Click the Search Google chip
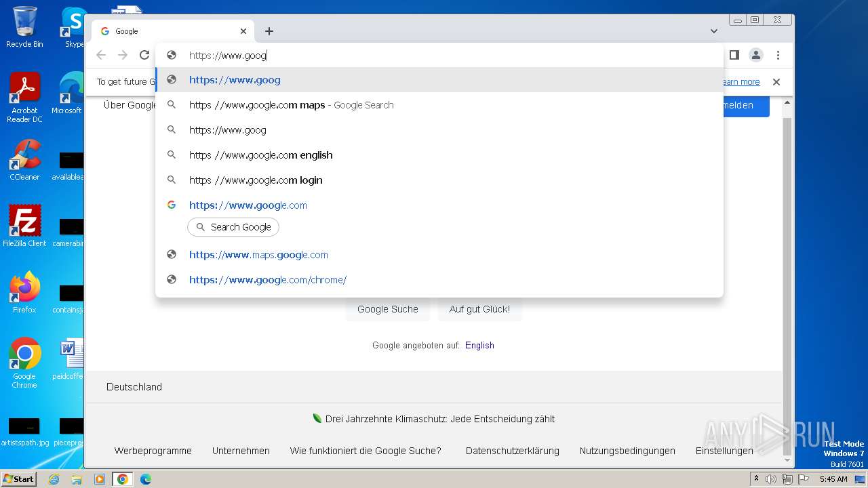Screen dimensions: 868x488 (x=233, y=227)
